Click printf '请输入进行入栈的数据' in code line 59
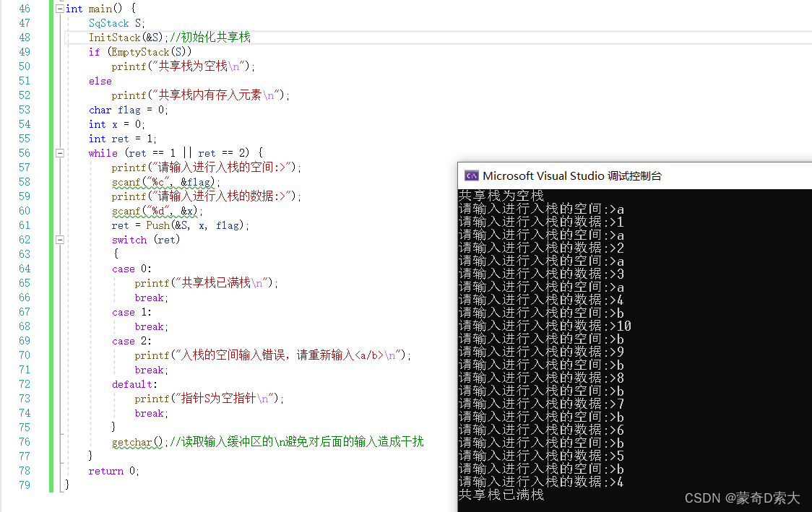 [206, 196]
